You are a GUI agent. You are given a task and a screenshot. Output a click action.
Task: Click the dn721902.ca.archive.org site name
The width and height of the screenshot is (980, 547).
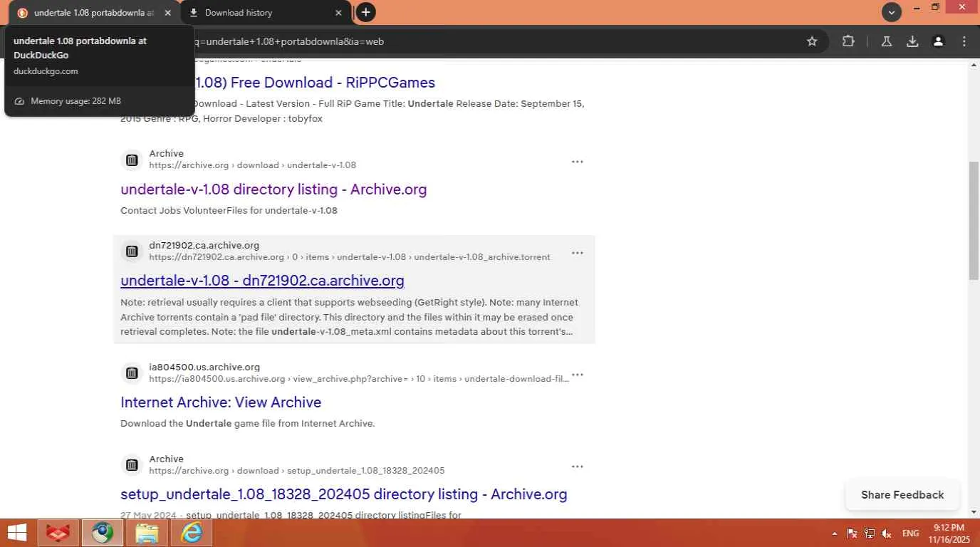point(204,246)
